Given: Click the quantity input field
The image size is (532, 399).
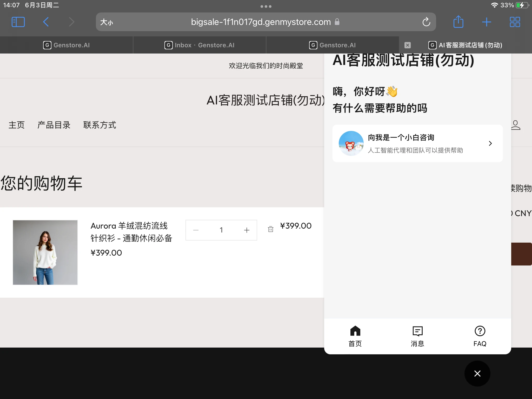Looking at the screenshot, I should pyautogui.click(x=221, y=230).
